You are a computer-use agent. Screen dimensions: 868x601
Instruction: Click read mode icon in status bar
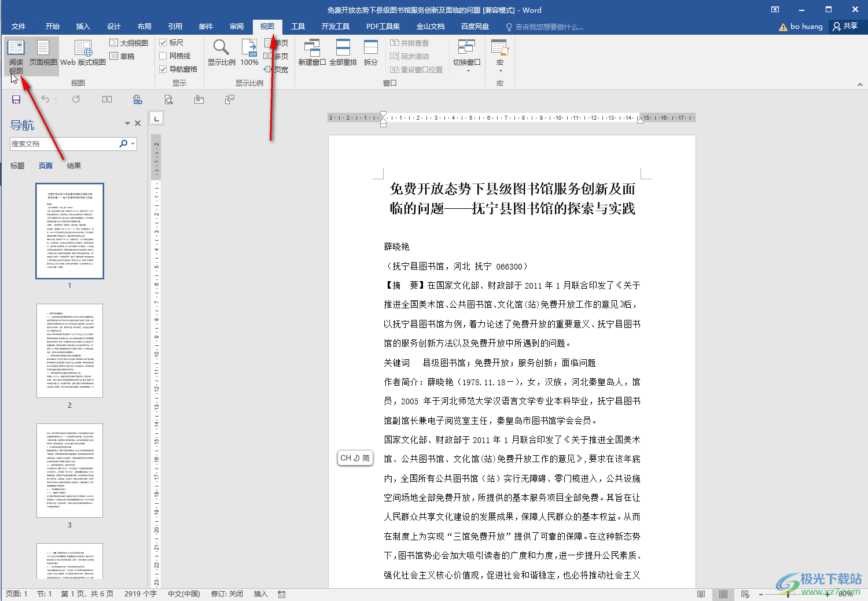[701, 594]
